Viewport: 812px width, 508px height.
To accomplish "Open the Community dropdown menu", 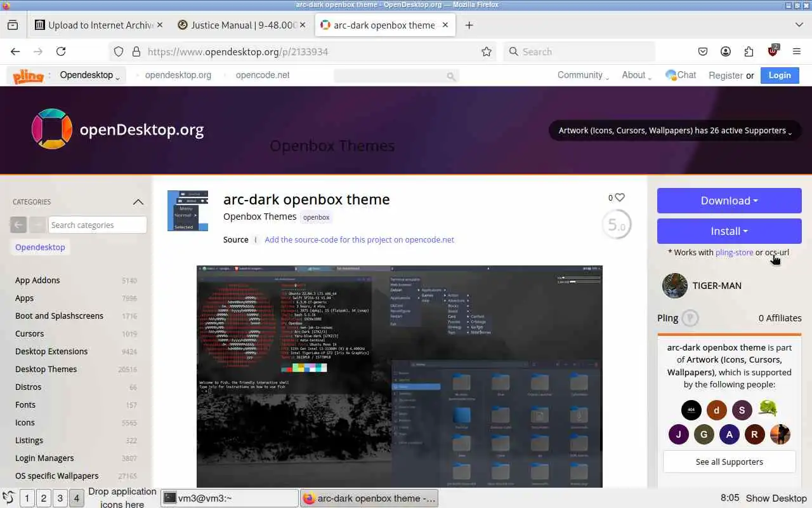I will (x=583, y=75).
